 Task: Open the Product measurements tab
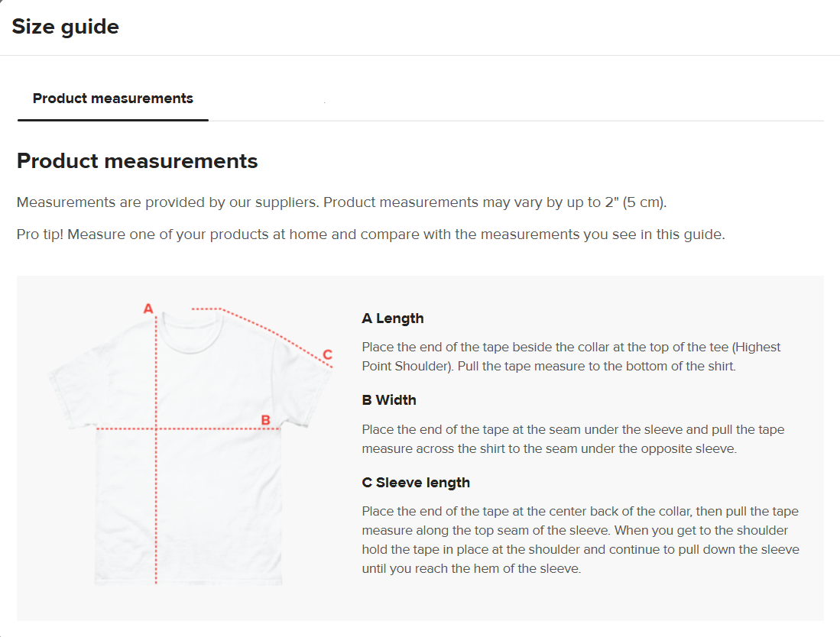(x=113, y=99)
